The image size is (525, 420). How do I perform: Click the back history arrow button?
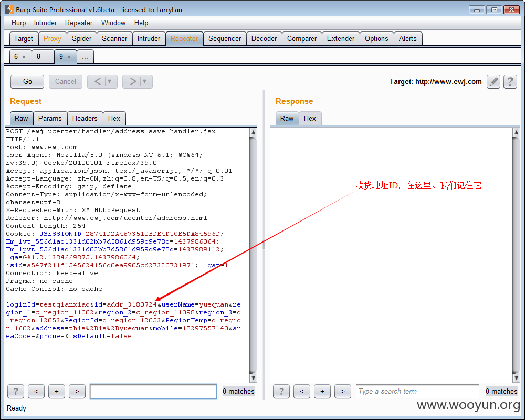(x=97, y=82)
